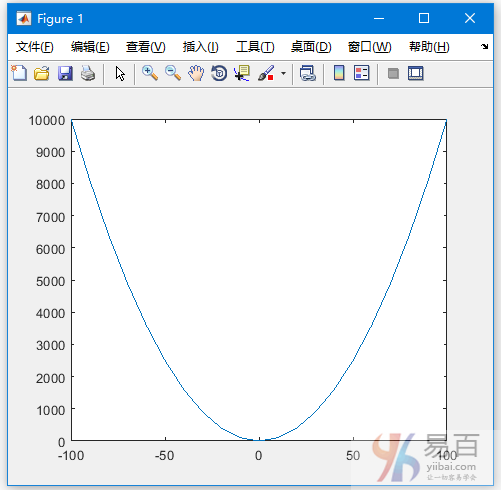
Task: Open file using the folder icon
Action: [42, 73]
